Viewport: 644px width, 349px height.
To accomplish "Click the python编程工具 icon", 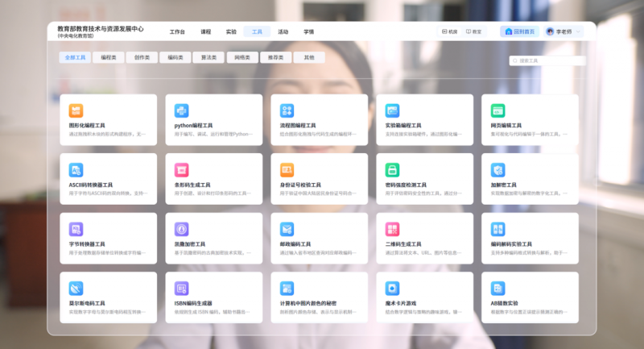I will click(181, 110).
